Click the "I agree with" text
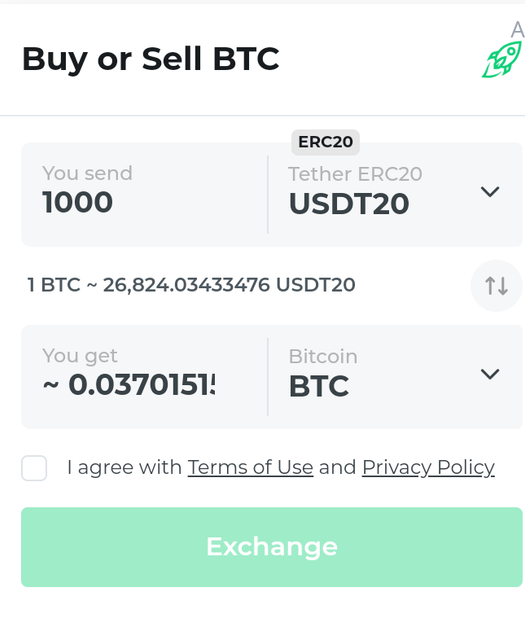525x640 pixels. pyautogui.click(x=125, y=467)
